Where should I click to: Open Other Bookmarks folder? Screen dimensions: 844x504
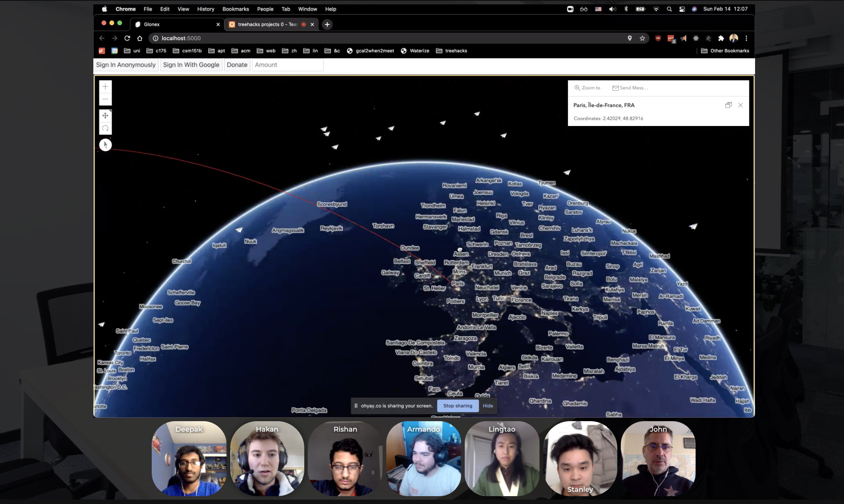pos(725,51)
